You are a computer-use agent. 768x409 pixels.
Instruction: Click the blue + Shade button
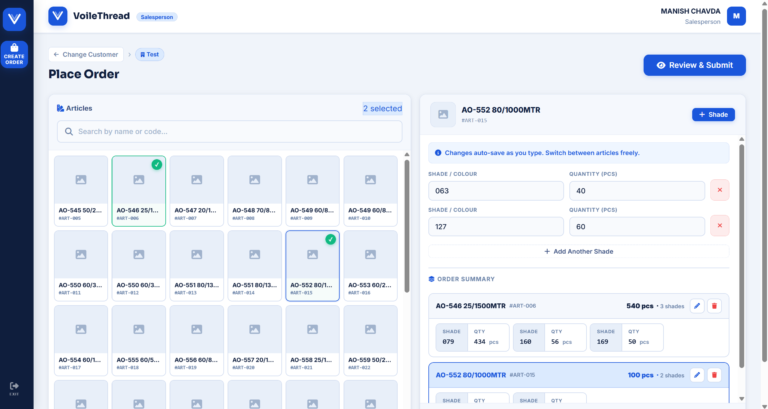click(x=713, y=114)
